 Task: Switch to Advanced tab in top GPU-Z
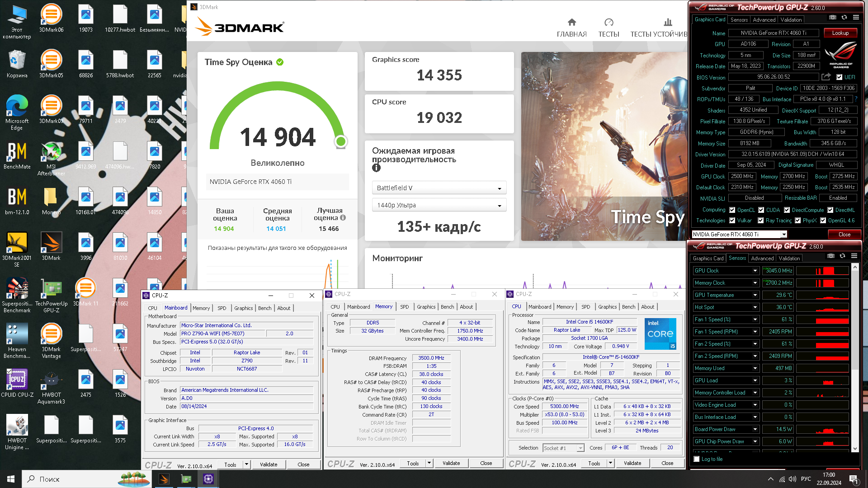764,20
